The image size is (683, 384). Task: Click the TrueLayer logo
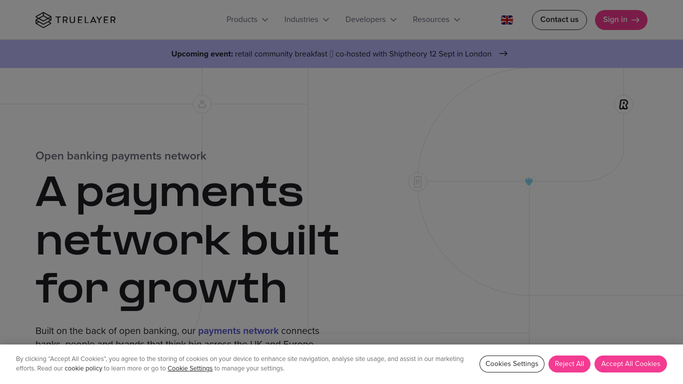point(76,20)
